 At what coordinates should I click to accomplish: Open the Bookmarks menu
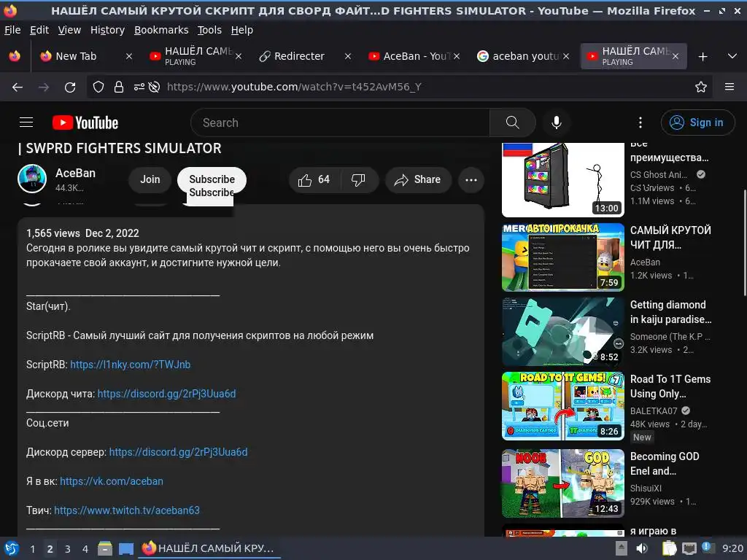pyautogui.click(x=161, y=30)
